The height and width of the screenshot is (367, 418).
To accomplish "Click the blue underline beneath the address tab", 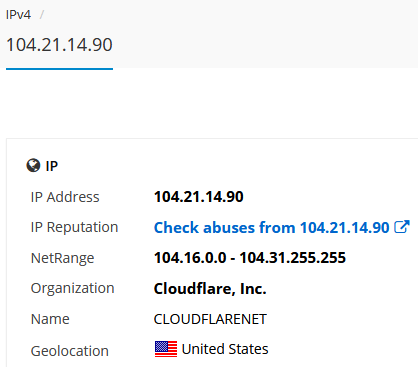I will coord(59,69).
